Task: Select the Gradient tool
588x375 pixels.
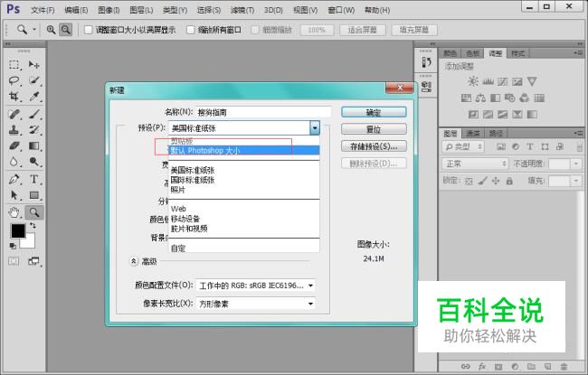Action: pyautogui.click(x=34, y=145)
